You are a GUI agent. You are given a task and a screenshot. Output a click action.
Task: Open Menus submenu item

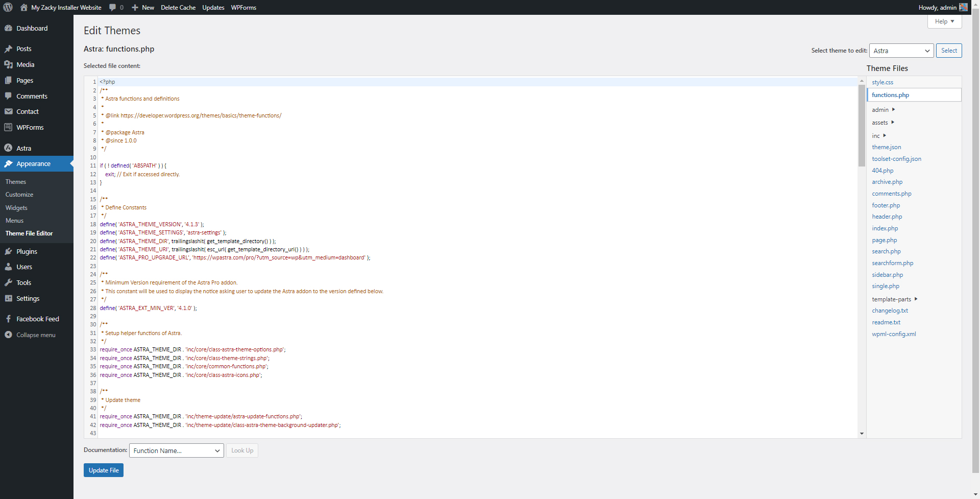pos(14,220)
